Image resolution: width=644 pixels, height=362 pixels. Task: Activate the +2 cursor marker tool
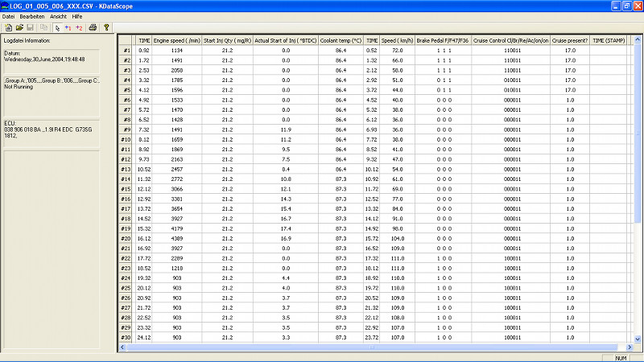point(79,27)
